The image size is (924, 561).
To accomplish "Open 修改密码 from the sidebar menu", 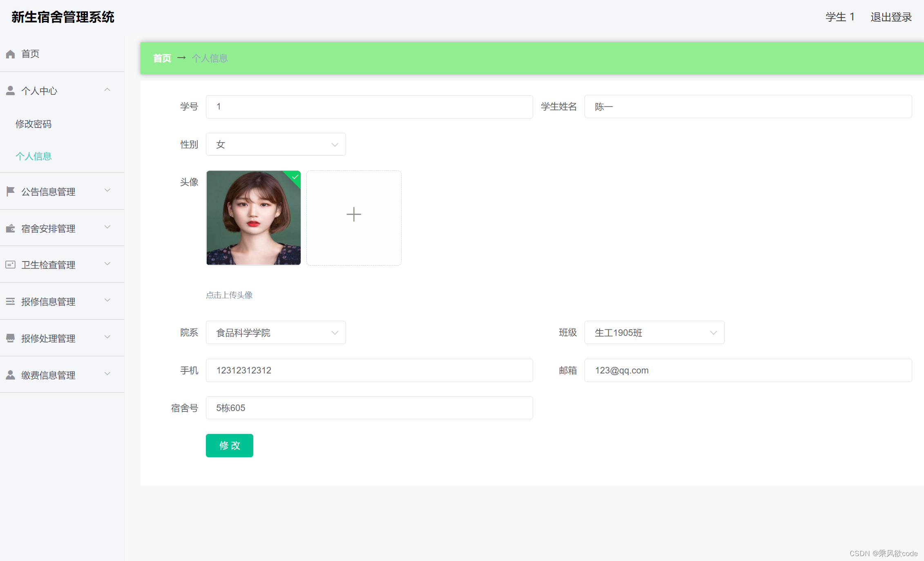I will [33, 124].
